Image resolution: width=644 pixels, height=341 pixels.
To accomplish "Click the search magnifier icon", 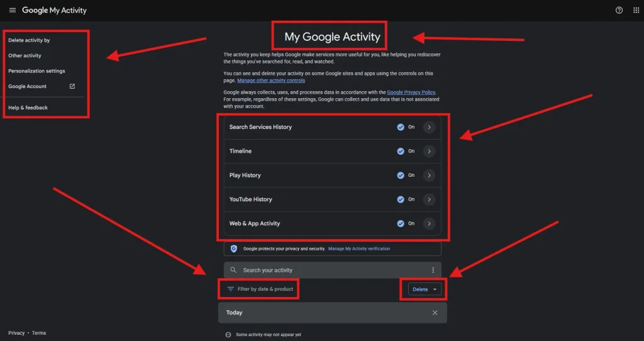I will [x=233, y=270].
